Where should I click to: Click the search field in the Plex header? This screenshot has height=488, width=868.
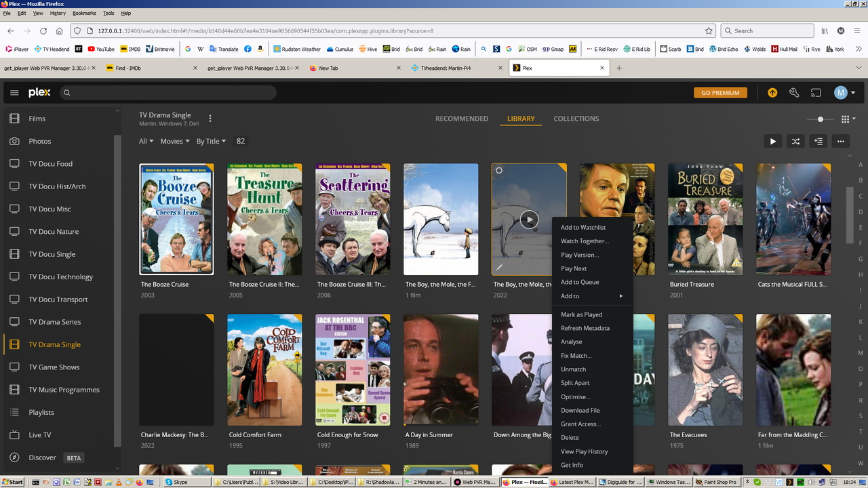[167, 93]
